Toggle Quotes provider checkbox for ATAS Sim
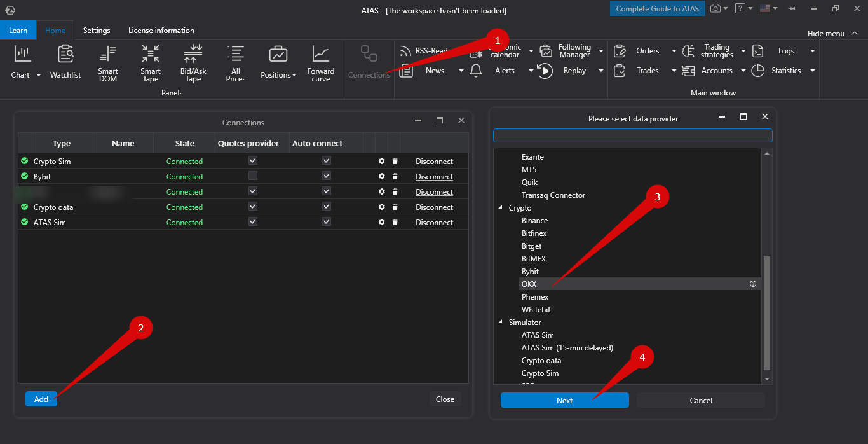868x444 pixels. (x=253, y=221)
